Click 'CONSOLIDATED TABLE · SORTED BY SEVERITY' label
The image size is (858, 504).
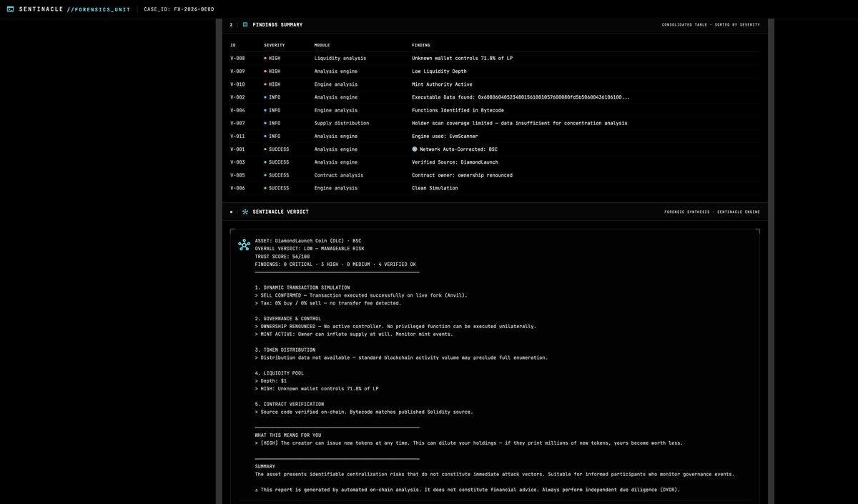tap(711, 24)
